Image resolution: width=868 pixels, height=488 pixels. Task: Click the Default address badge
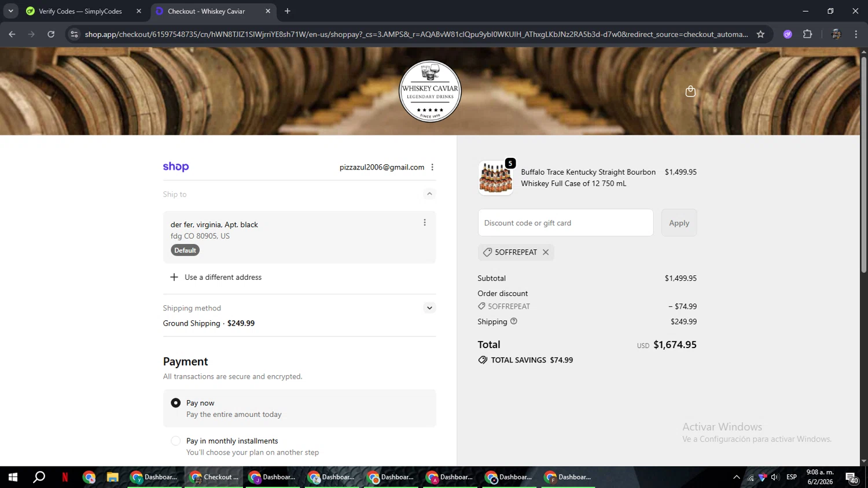pyautogui.click(x=185, y=250)
